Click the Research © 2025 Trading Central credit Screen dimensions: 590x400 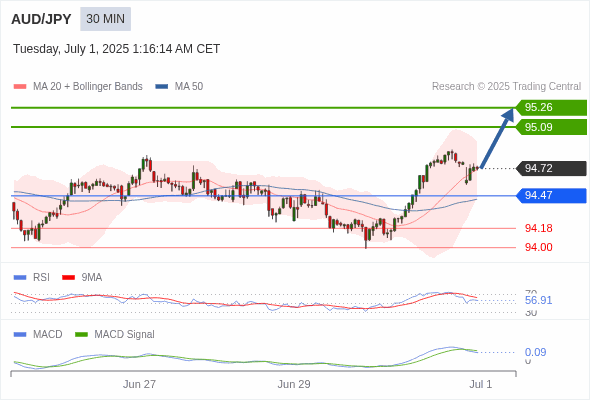pyautogui.click(x=506, y=87)
